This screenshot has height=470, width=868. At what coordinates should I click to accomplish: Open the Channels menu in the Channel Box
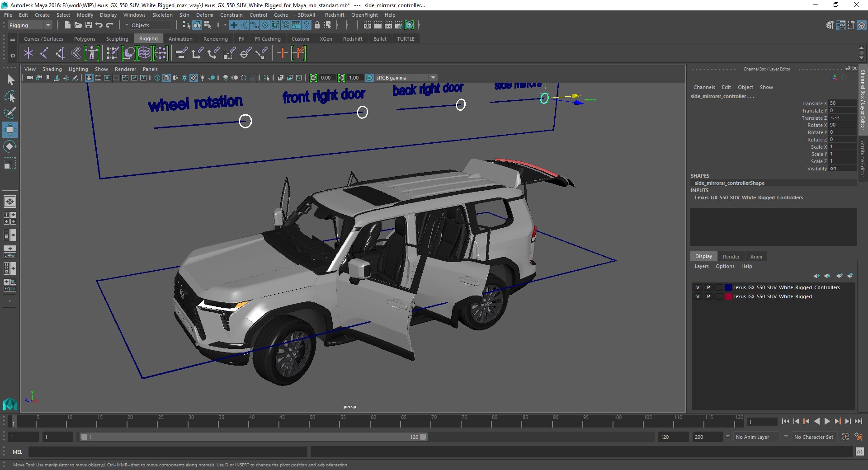tap(704, 87)
